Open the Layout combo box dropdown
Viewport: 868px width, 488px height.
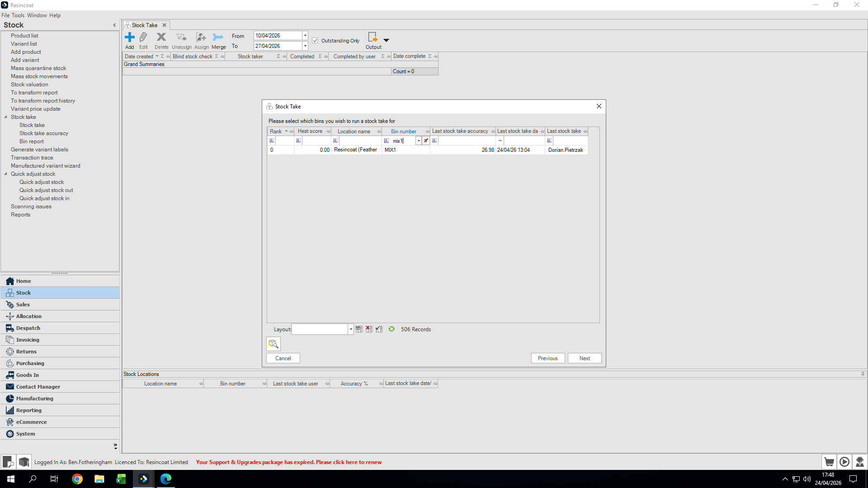pyautogui.click(x=350, y=329)
